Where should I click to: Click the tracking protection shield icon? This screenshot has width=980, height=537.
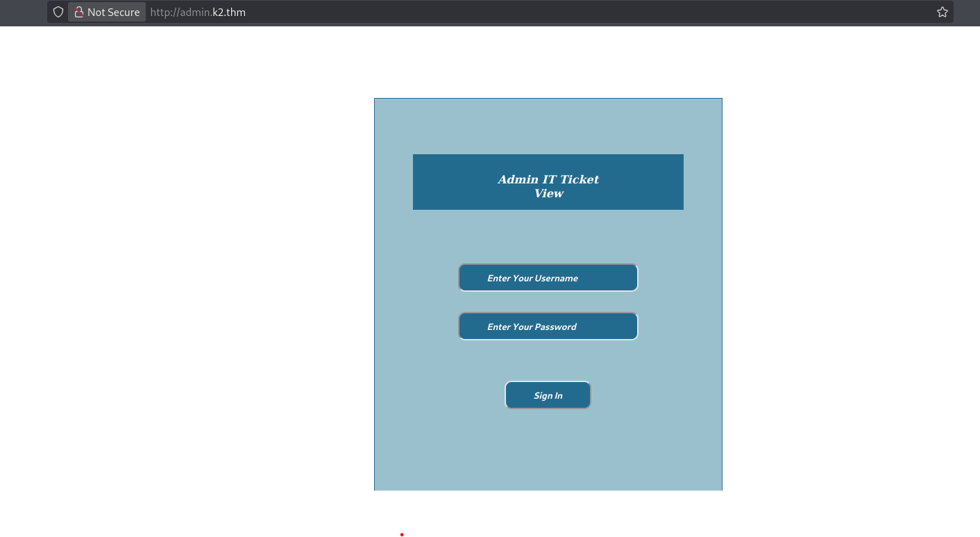pos(58,12)
